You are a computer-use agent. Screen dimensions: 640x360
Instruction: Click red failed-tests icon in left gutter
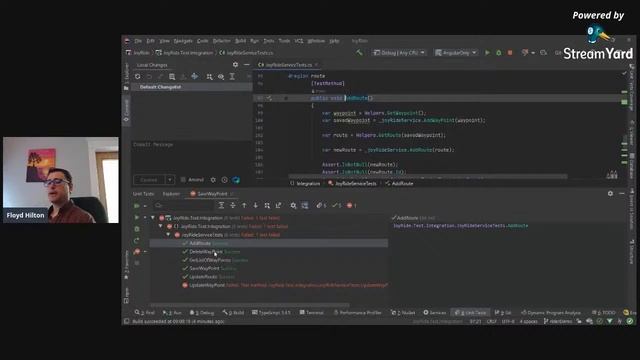click(137, 251)
